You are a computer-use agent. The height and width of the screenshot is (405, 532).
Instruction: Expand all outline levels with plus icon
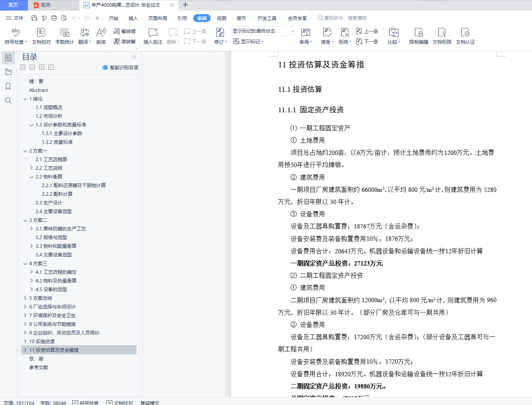coord(42,67)
